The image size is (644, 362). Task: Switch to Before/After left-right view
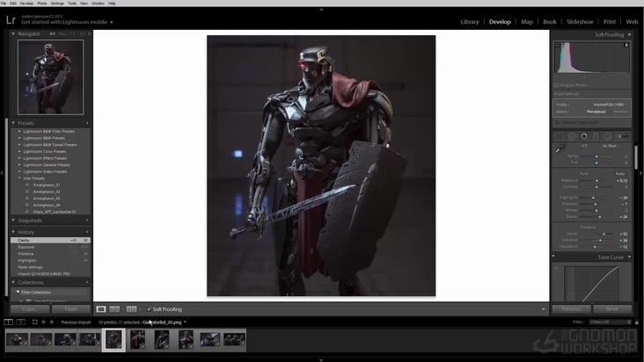click(x=114, y=309)
